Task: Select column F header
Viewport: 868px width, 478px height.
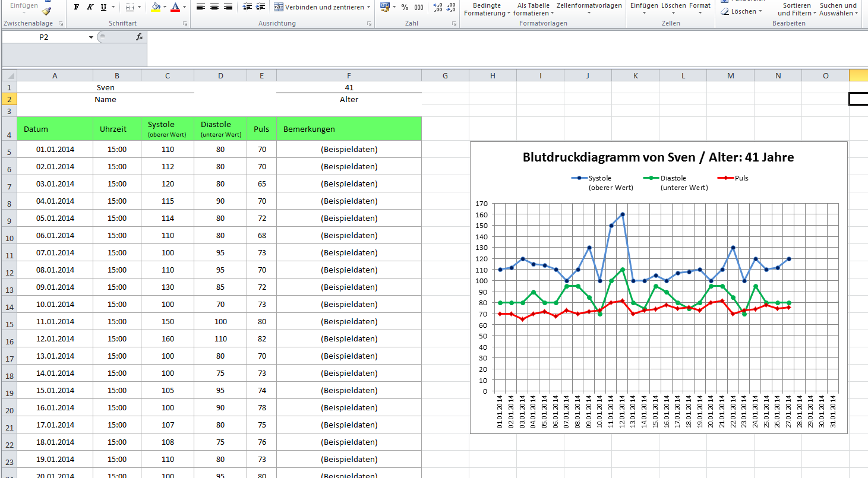Action: 349,75
